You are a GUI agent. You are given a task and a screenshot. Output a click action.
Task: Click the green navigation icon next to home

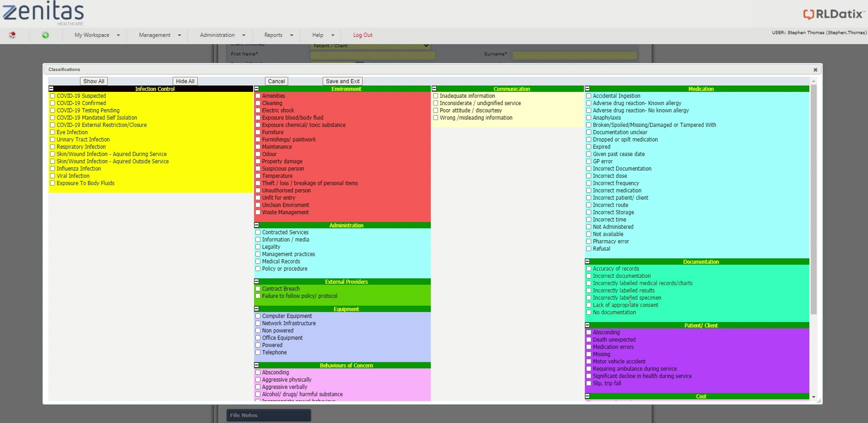tap(45, 35)
